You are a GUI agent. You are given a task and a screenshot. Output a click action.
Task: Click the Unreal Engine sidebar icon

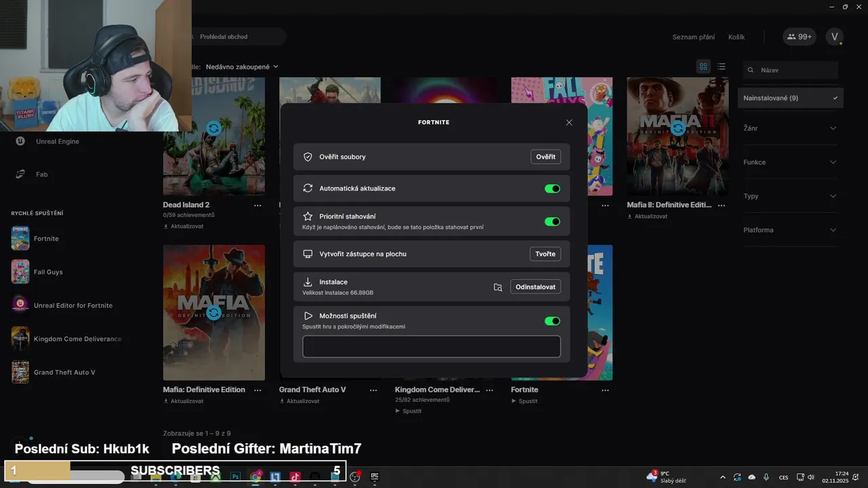(20, 141)
